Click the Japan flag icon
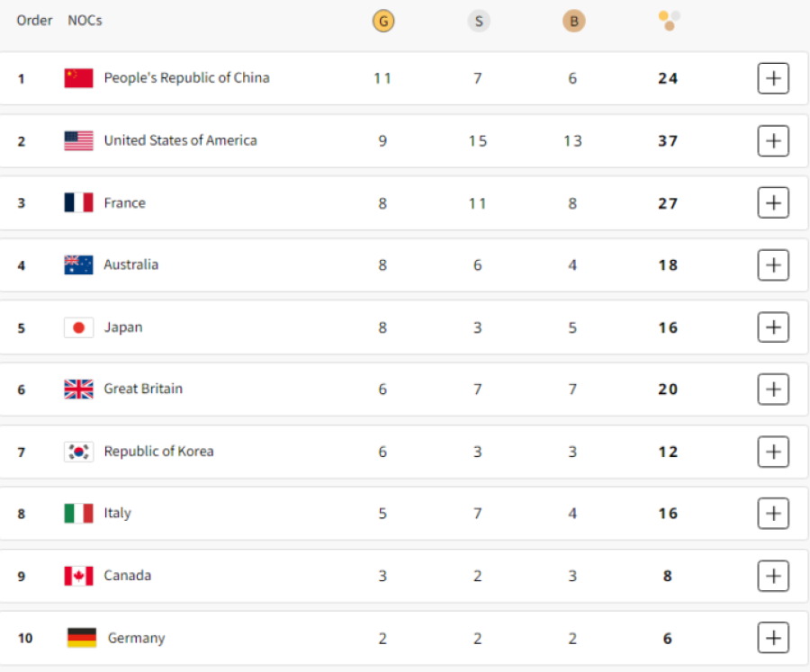810x672 pixels. click(78, 327)
